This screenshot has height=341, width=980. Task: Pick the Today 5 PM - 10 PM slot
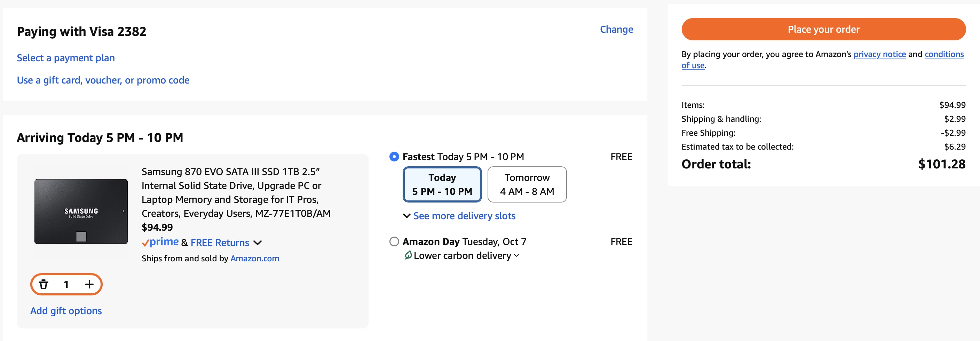tap(442, 184)
